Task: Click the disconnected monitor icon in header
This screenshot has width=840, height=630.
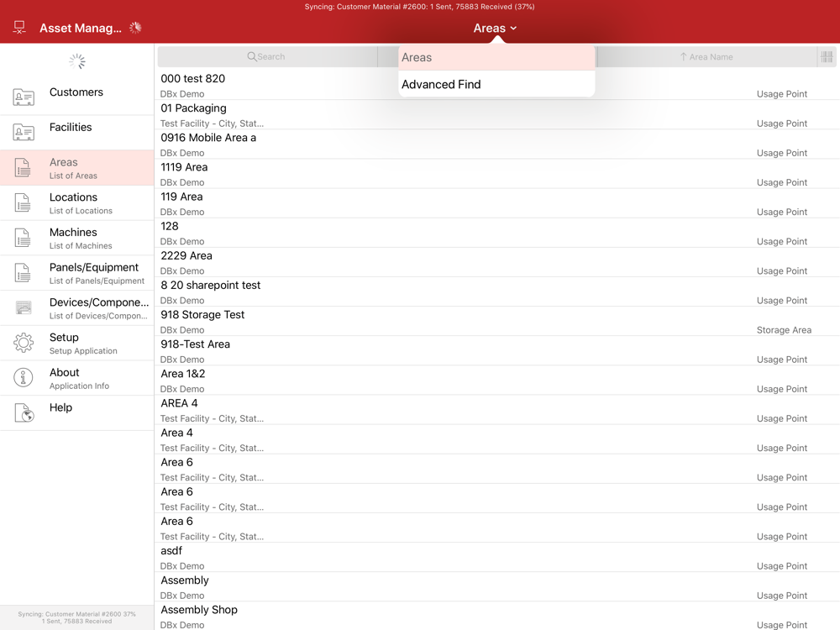Action: (19, 28)
